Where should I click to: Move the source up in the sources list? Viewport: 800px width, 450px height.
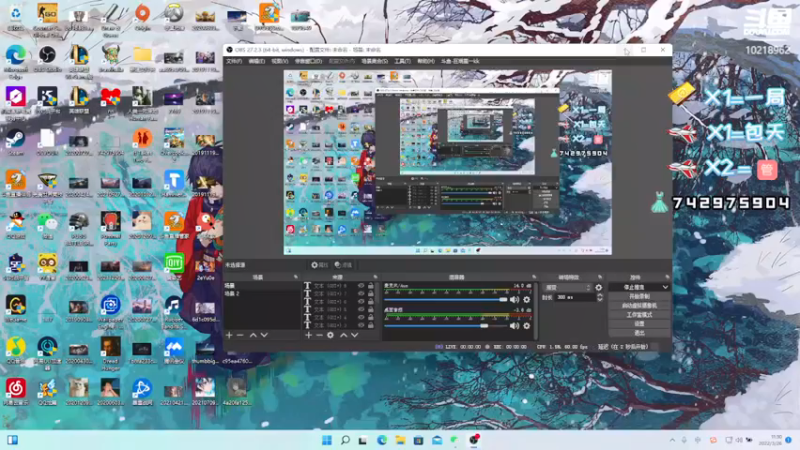[343, 335]
